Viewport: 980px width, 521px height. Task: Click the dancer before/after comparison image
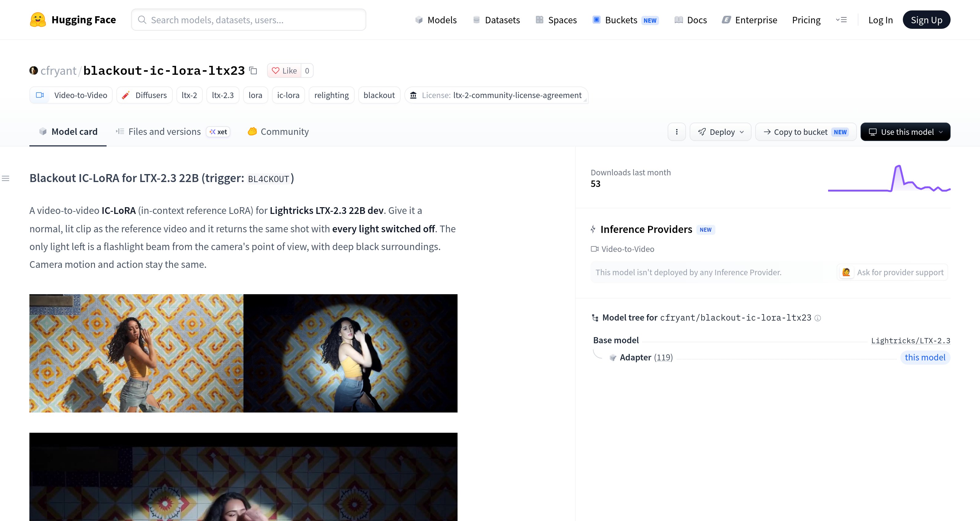click(243, 353)
